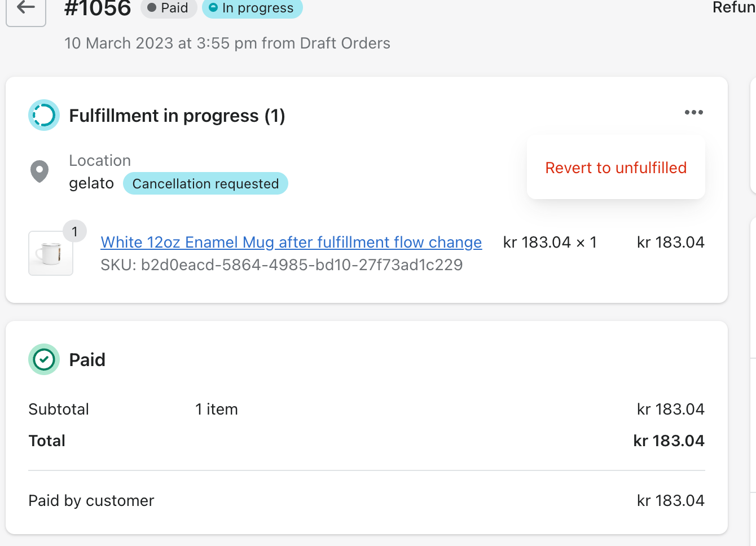Click the Paid checkmark status icon

44,359
